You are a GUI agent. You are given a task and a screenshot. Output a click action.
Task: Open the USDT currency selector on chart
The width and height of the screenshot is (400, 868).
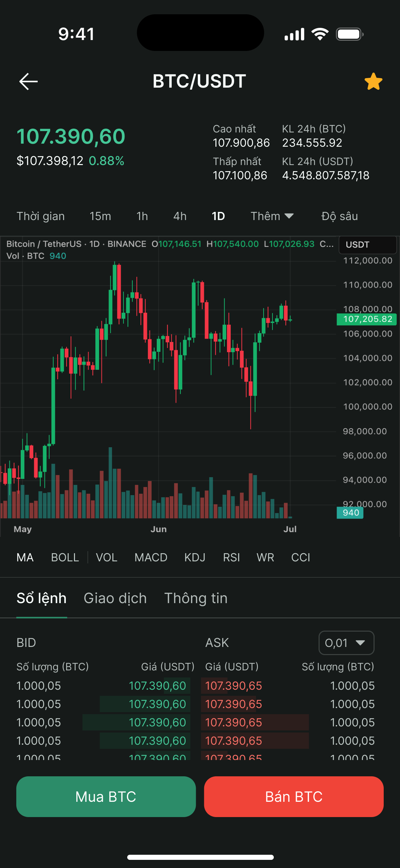[x=367, y=245]
